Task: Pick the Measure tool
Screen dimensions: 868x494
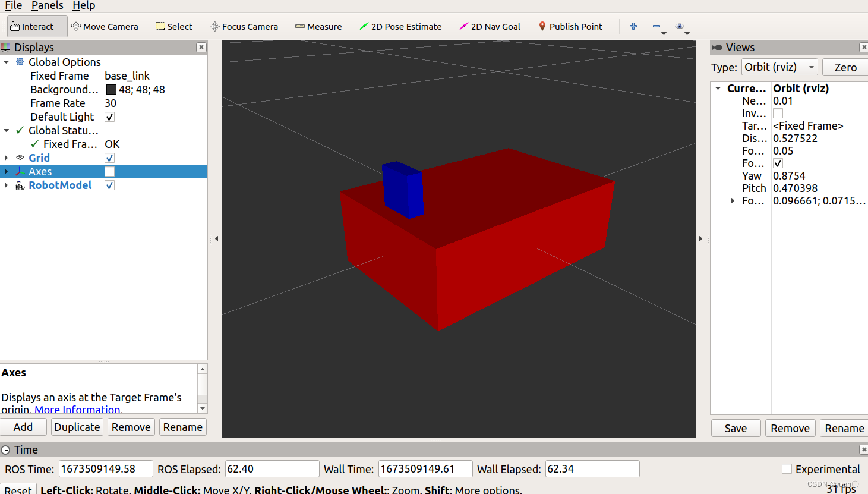Action: coord(318,27)
